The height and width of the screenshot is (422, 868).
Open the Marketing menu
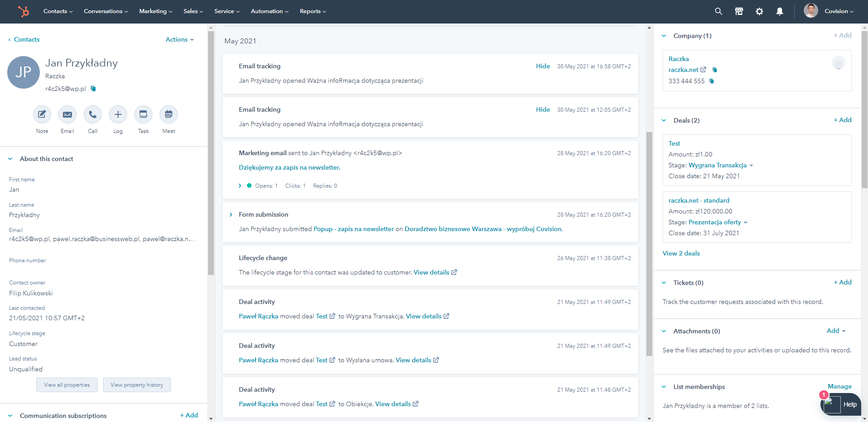point(156,11)
